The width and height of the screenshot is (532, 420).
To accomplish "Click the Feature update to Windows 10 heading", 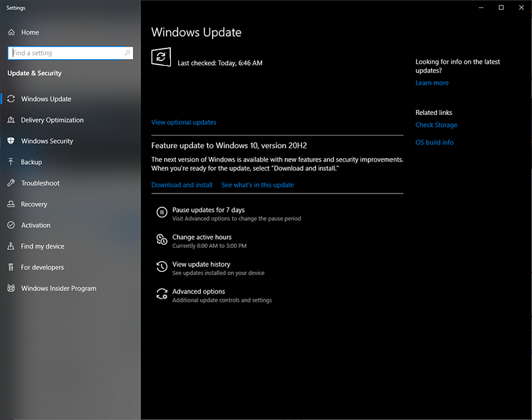I will [x=229, y=146].
